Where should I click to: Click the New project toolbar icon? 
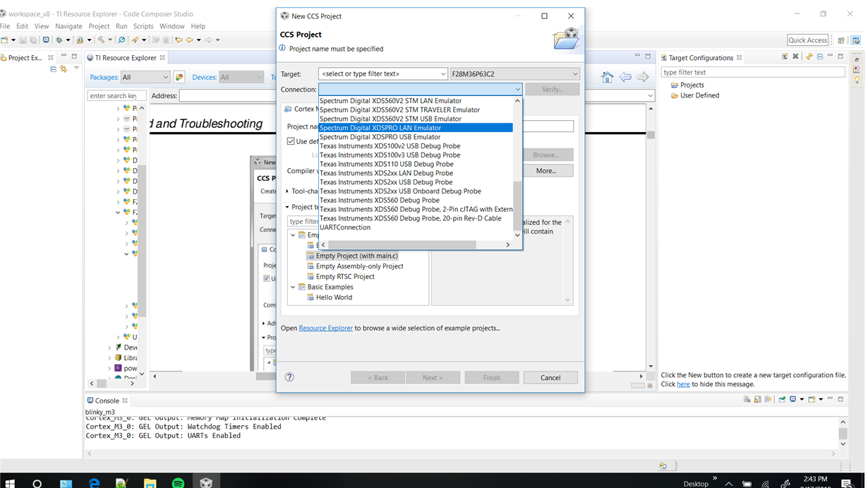coord(4,40)
